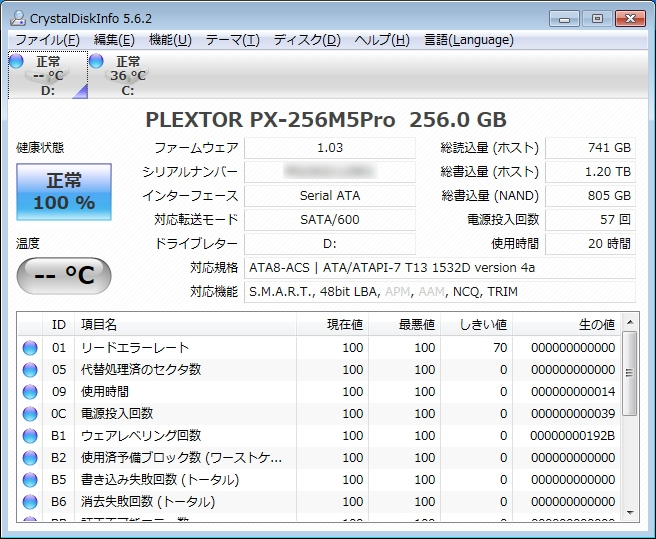Click the firmware value field 1.03
The width and height of the screenshot is (656, 539).
pos(329,148)
